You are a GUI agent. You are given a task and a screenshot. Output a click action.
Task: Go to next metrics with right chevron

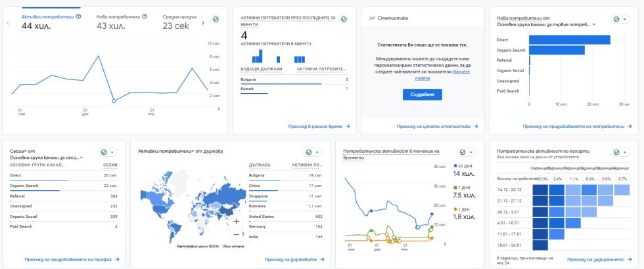(203, 23)
